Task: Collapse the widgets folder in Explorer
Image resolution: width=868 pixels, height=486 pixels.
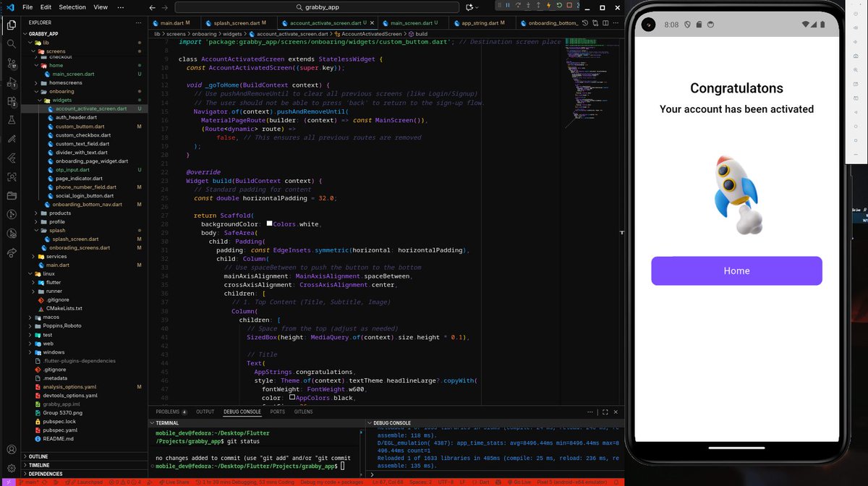Action: click(61, 100)
